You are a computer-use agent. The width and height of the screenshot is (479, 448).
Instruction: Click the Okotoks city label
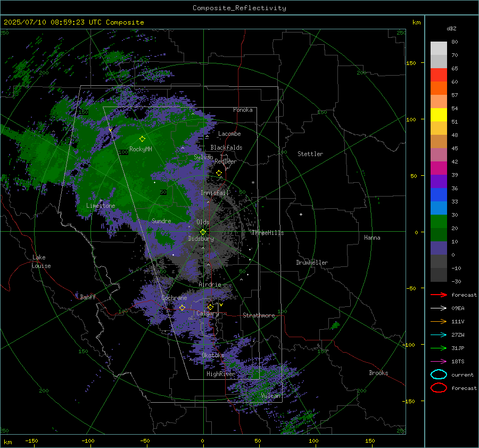(x=213, y=355)
